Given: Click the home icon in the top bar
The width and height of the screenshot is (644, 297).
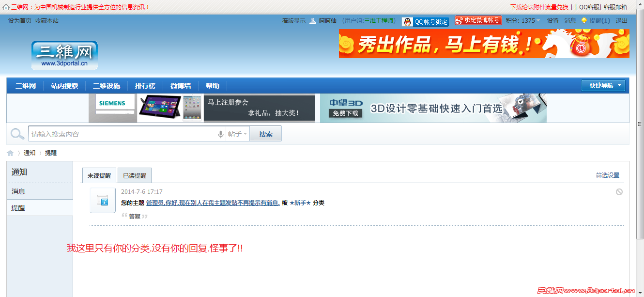Looking at the screenshot, I should 6,7.
